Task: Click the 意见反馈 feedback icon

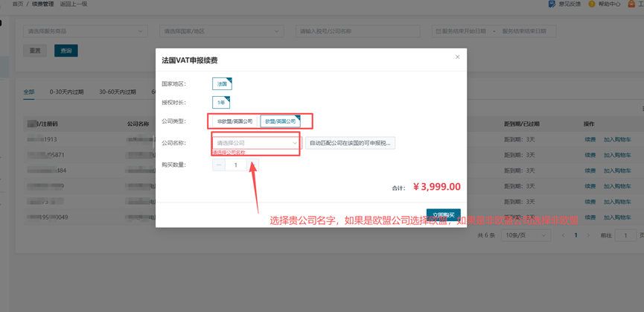Action: pos(552,4)
